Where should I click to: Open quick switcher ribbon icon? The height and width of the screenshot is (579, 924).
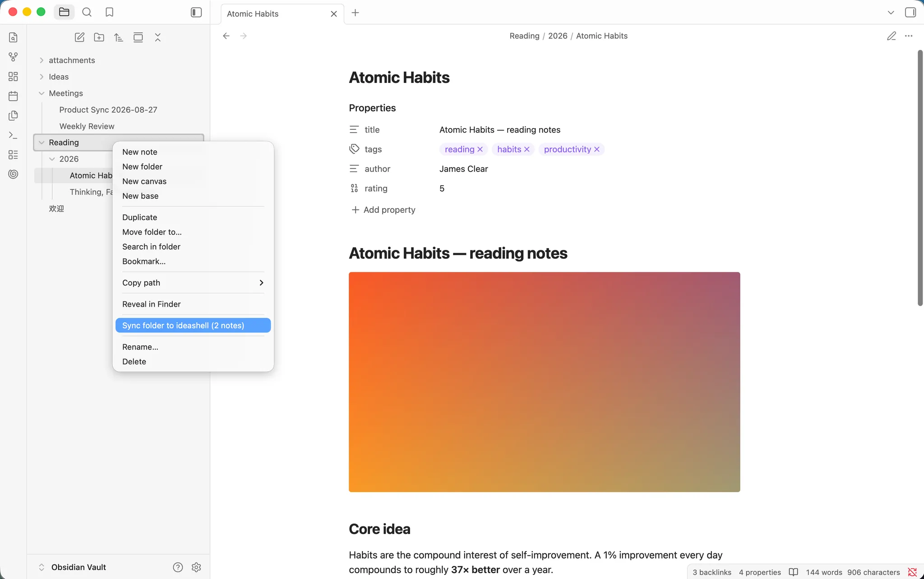[13, 37]
